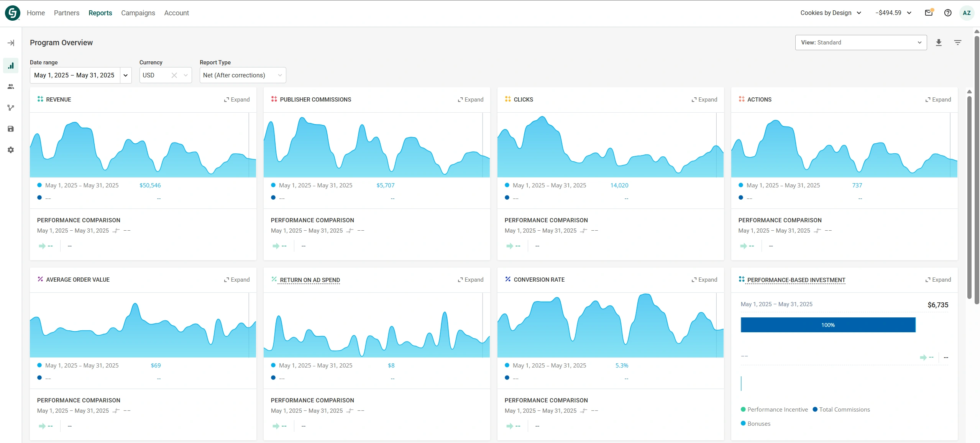This screenshot has width=980, height=443.
Task: Click the 100% investment progress bar
Action: pyautogui.click(x=828, y=325)
